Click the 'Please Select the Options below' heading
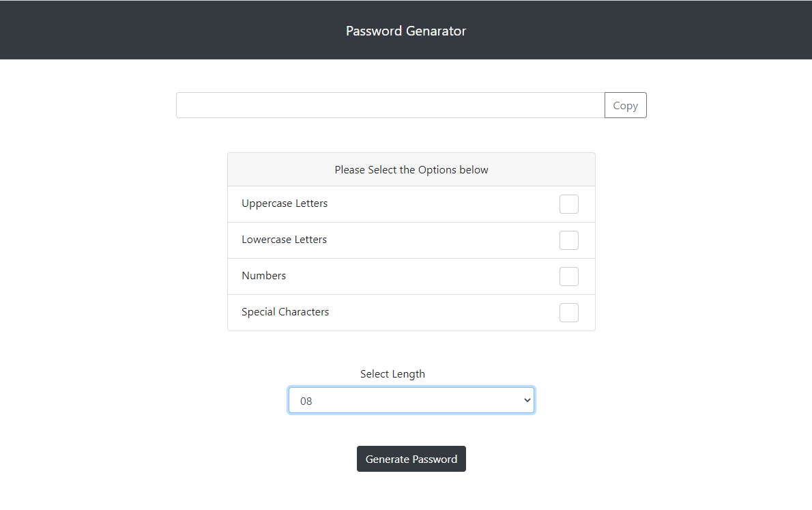This screenshot has width=812, height=510. click(411, 169)
